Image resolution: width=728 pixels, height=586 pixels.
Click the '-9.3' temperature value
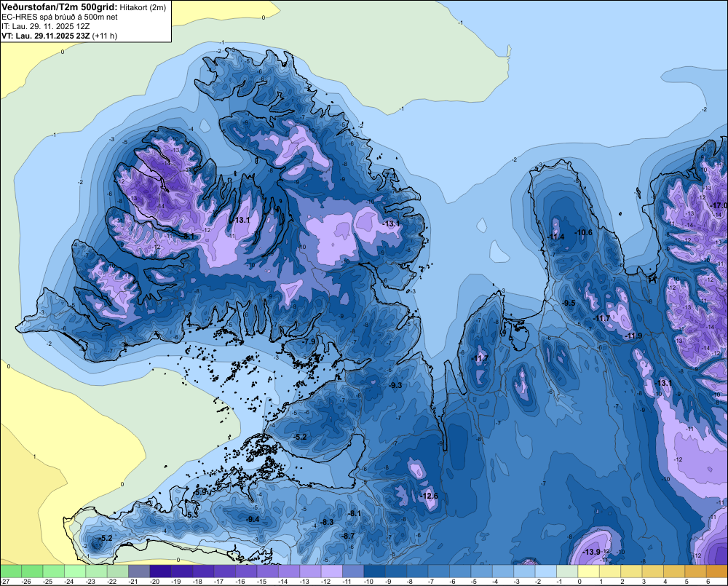[395, 385]
